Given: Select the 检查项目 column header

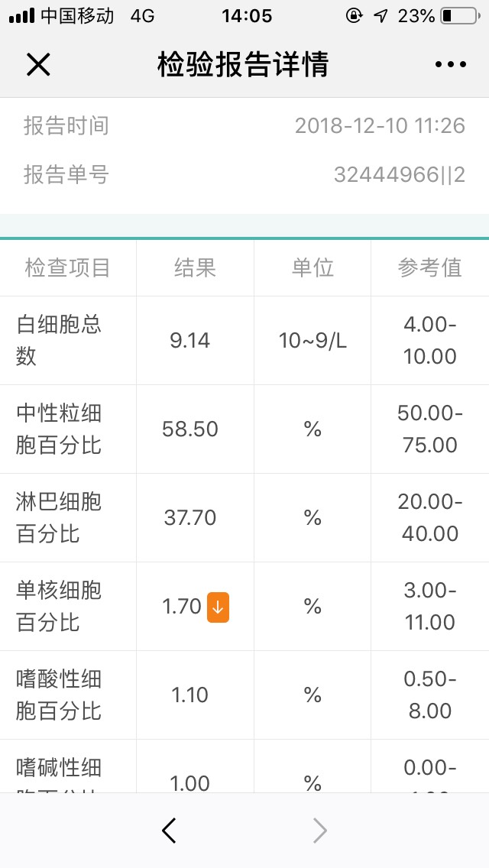Looking at the screenshot, I should point(67,268).
